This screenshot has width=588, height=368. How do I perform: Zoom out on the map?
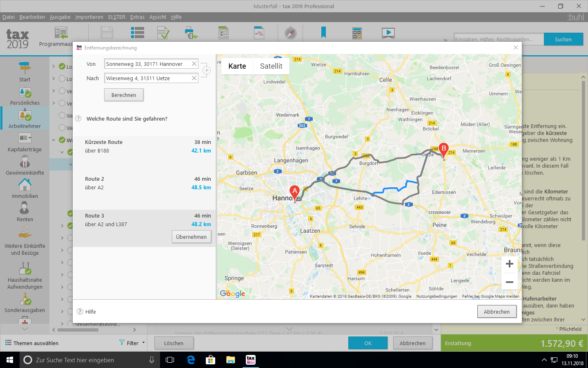[510, 282]
